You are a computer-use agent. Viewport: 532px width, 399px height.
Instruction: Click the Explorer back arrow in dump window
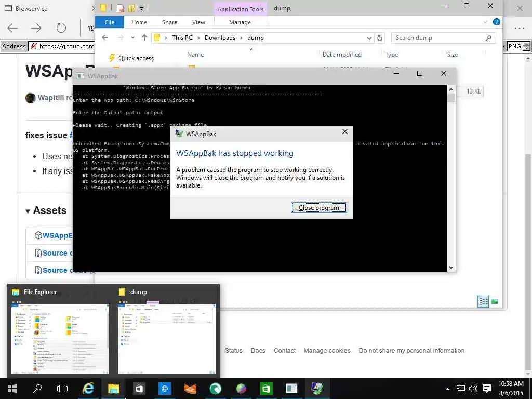pyautogui.click(x=105, y=37)
